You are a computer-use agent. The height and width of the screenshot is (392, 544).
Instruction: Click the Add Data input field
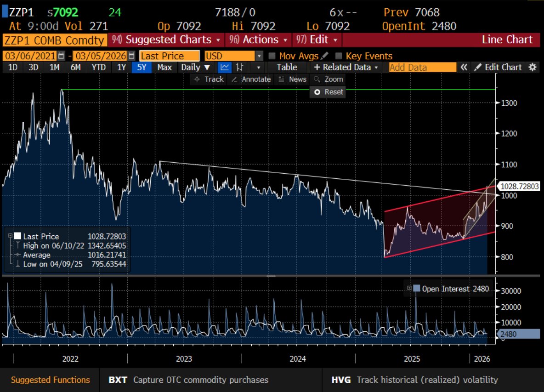[x=422, y=67]
